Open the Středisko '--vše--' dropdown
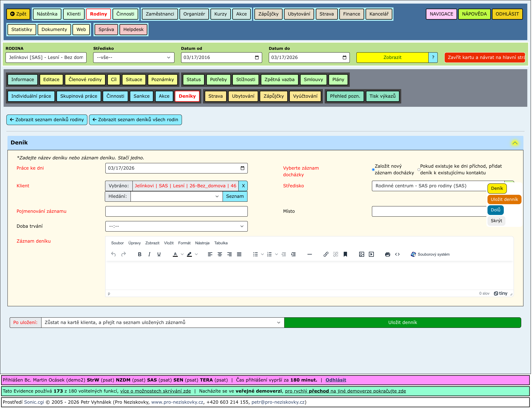Screen dimensions: 532x415 click(134, 58)
